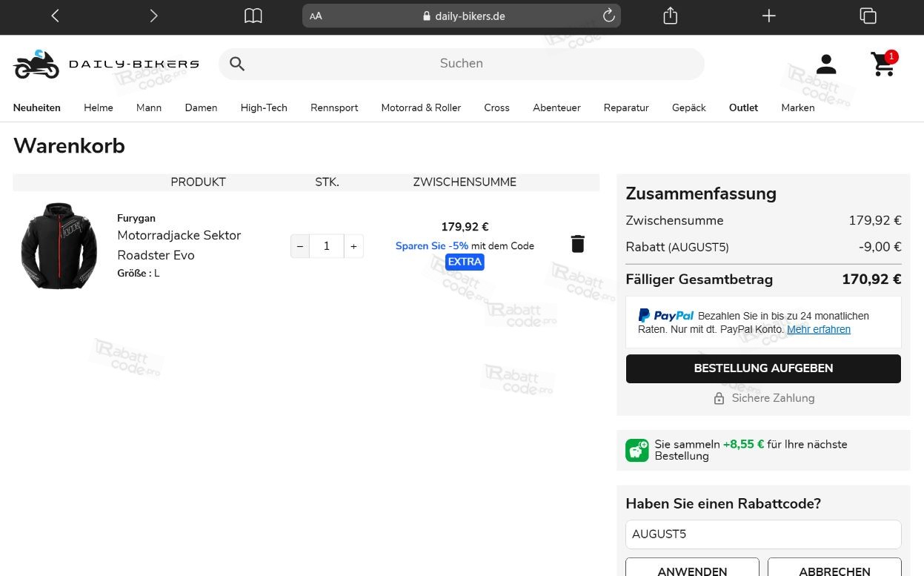The height and width of the screenshot is (576, 924).
Task: Open Marken category
Action: [798, 107]
